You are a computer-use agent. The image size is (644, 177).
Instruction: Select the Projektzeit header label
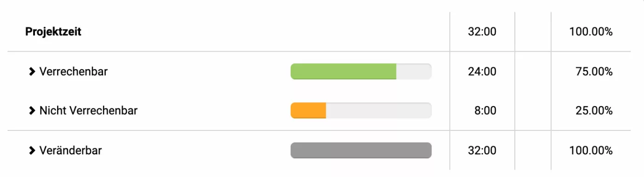(x=53, y=32)
